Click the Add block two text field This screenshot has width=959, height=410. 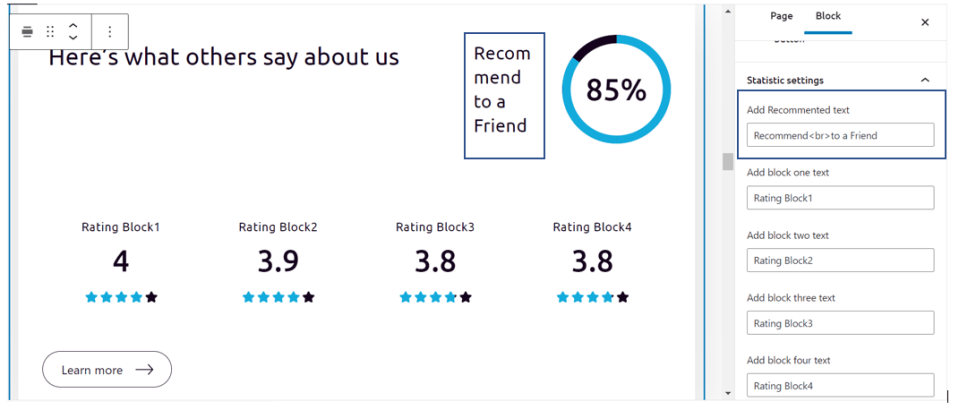pyautogui.click(x=840, y=260)
